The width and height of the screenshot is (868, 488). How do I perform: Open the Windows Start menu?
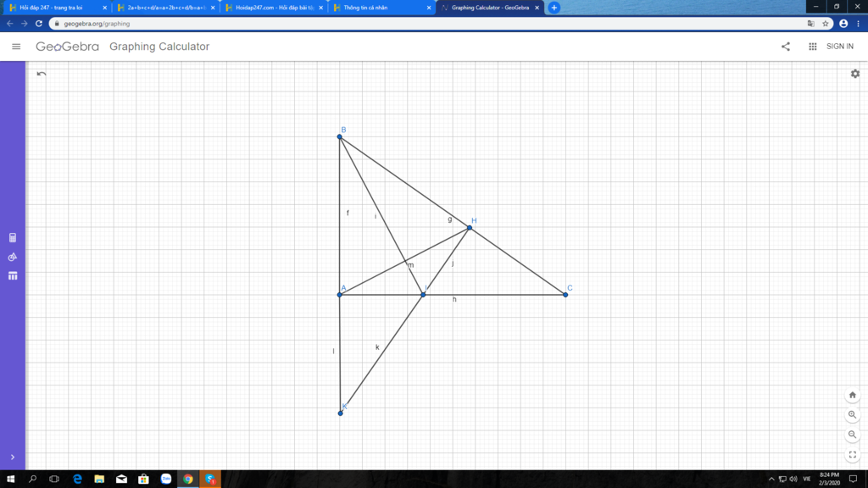click(10, 480)
